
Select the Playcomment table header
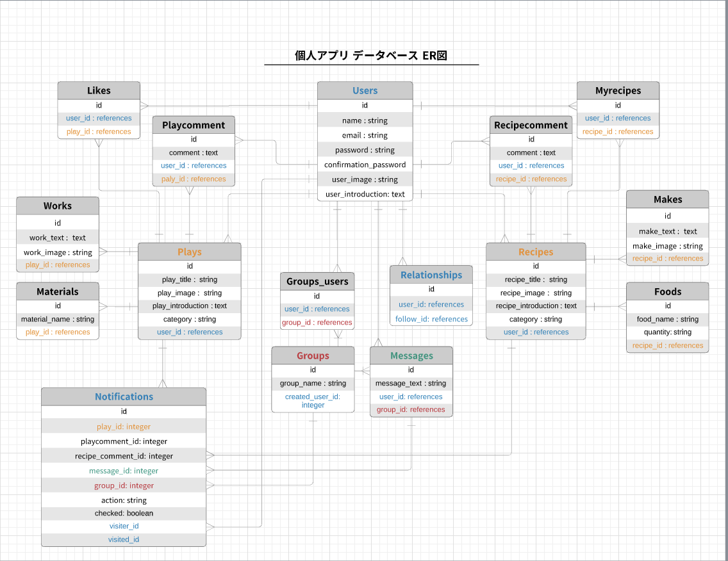(x=193, y=124)
